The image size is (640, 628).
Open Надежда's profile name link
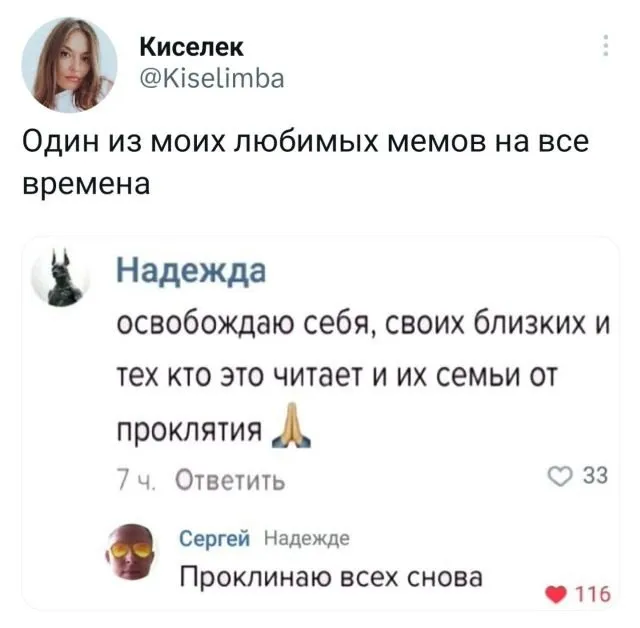click(191, 271)
